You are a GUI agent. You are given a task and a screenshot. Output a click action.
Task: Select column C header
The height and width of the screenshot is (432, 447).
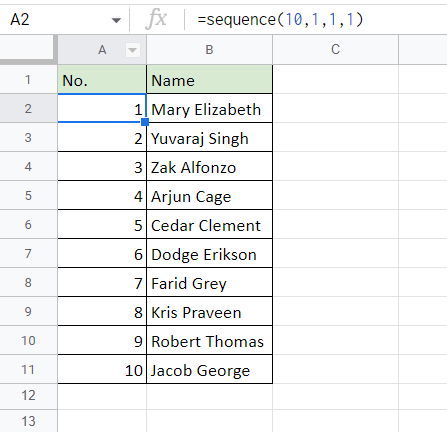[x=335, y=50]
